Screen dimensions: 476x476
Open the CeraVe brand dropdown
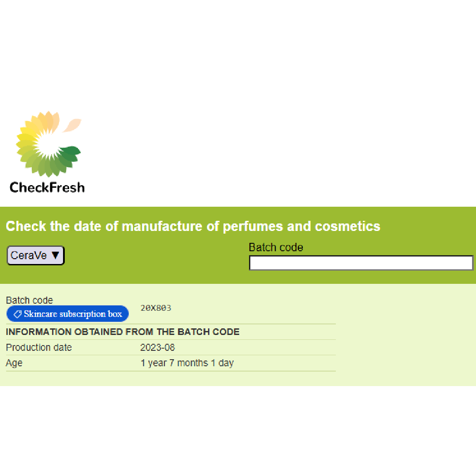pos(36,255)
